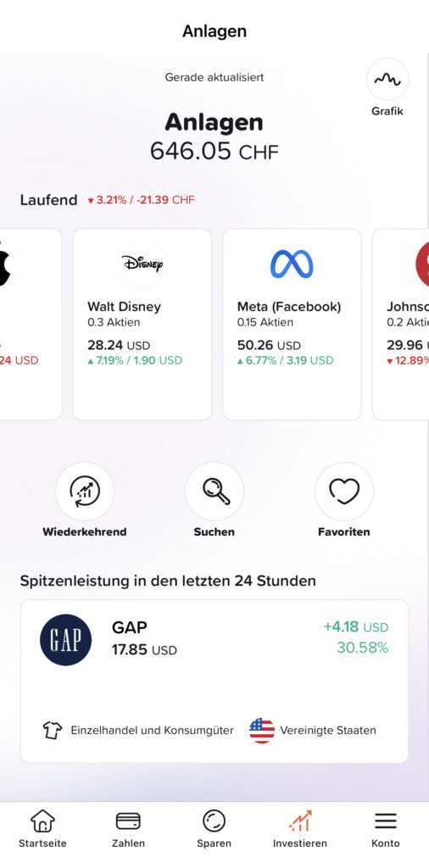Switch to the Sparen tab
This screenshot has height=868, width=429.
point(214,829)
